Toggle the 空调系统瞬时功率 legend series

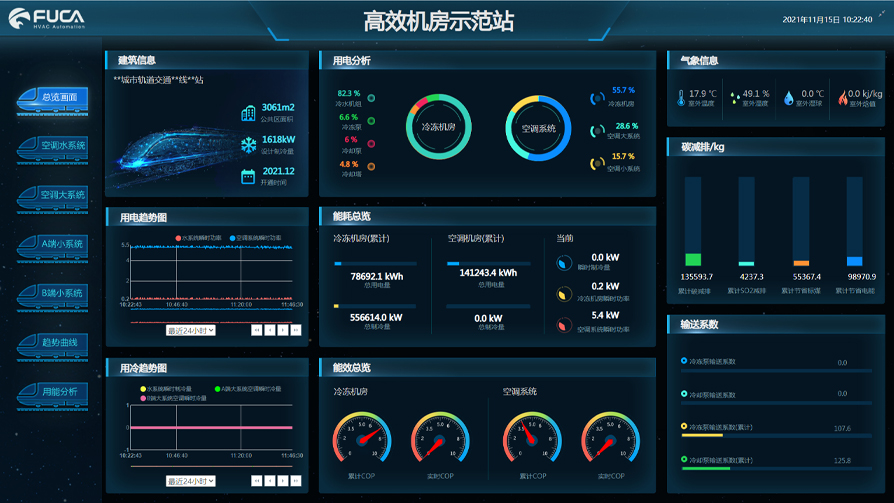coord(255,238)
